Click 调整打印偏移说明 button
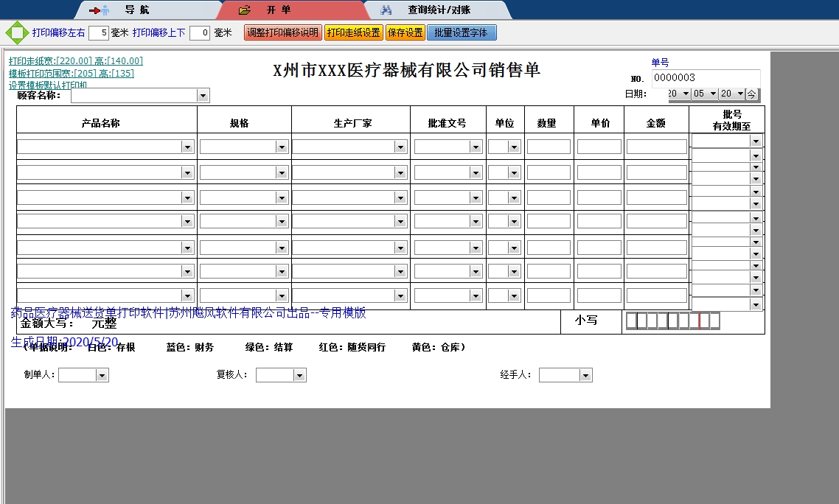Image resolution: width=839 pixels, height=504 pixels. (x=283, y=33)
